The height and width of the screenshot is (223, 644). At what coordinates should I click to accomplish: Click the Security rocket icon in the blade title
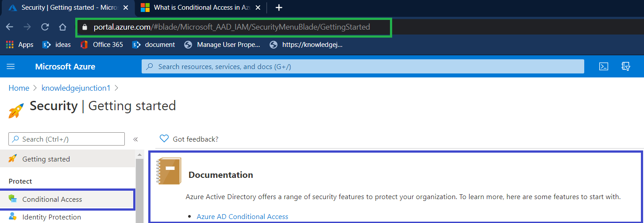click(16, 111)
